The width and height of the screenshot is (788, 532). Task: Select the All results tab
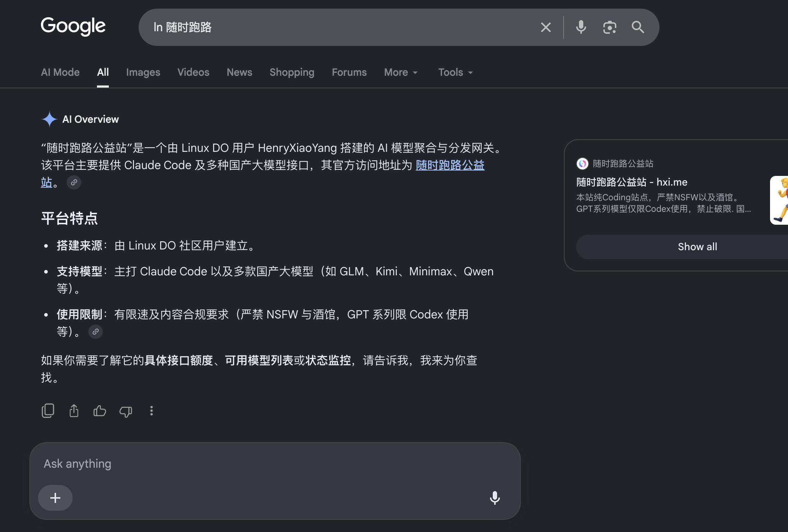point(103,73)
